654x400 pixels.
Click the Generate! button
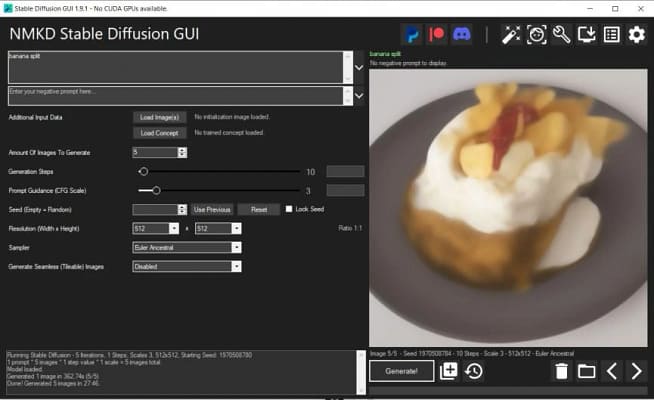[402, 371]
